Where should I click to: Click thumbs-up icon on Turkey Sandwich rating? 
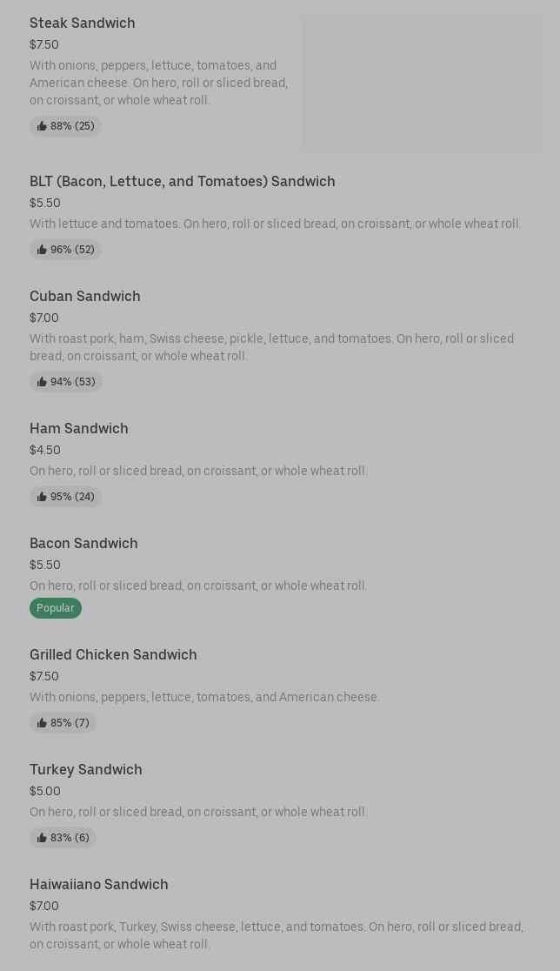coord(42,838)
